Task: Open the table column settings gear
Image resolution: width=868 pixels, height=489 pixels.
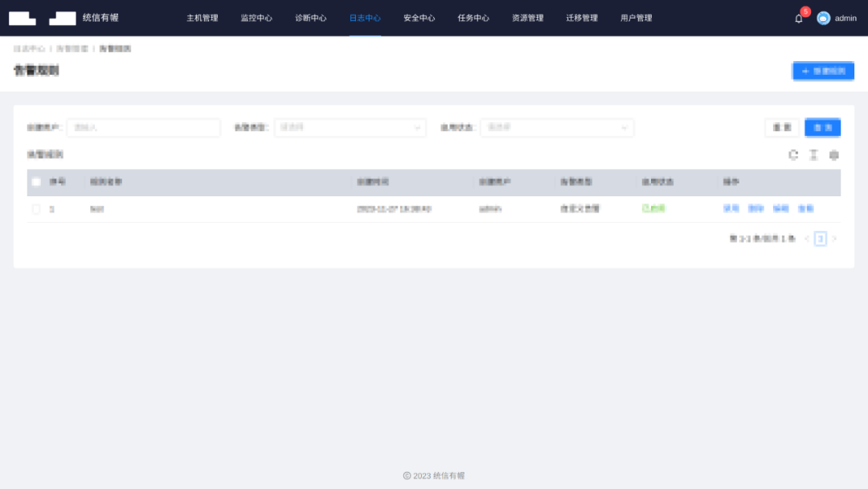Action: 833,155
